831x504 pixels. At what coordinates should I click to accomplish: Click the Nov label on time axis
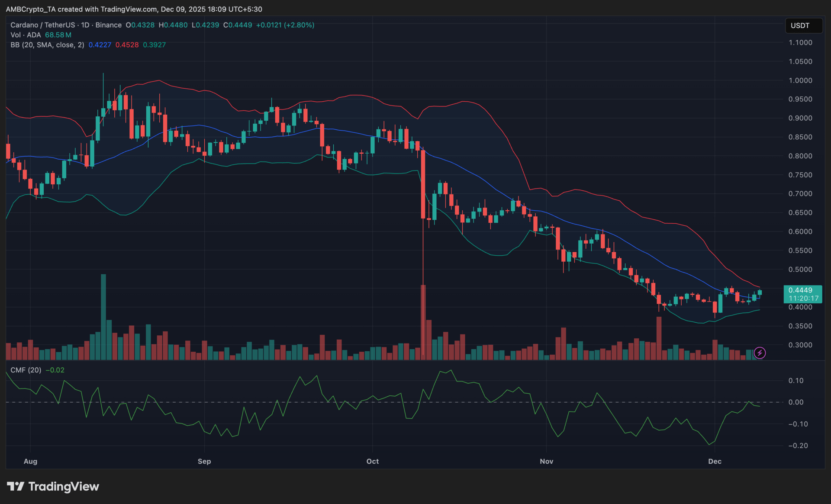pos(546,461)
